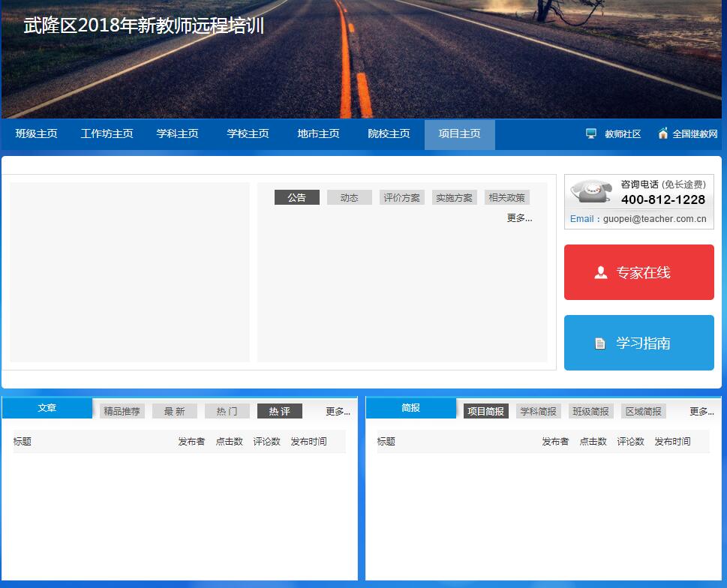The width and height of the screenshot is (727, 588).
Task: Open the 班级主页 navigation item
Action: (x=36, y=134)
